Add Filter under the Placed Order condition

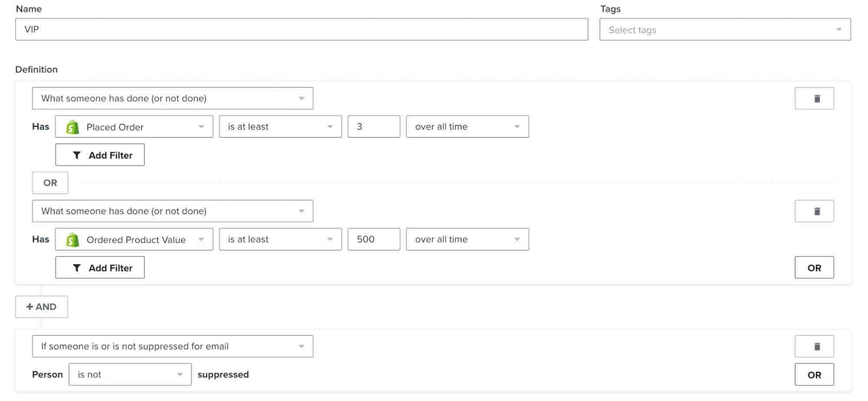100,155
